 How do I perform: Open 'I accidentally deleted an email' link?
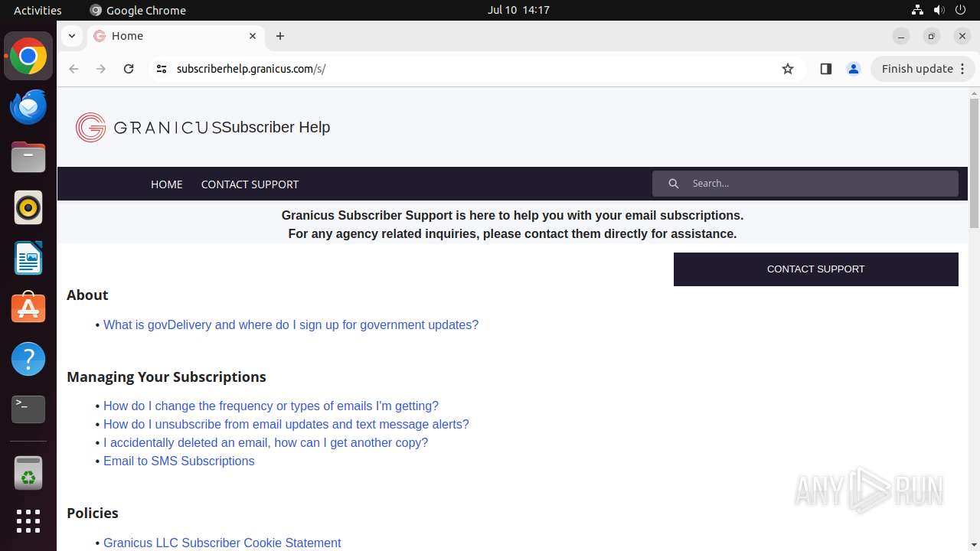[266, 443]
